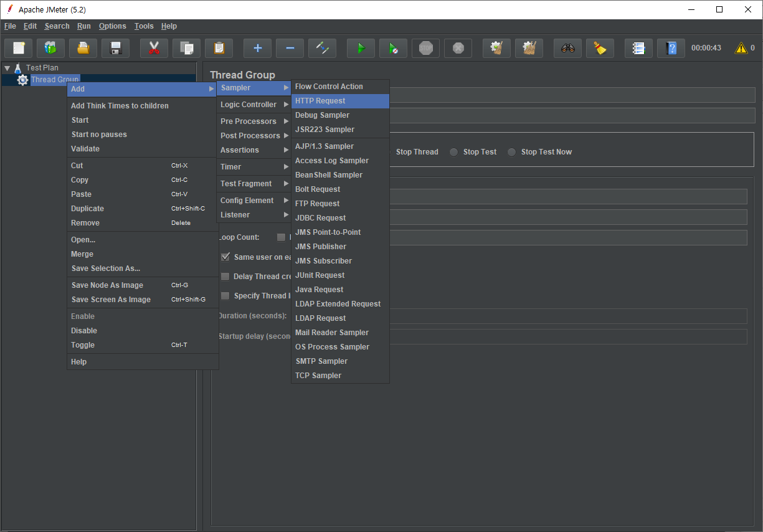Click the Save floppy disk icon
Viewport: 763px width, 532px height.
click(x=115, y=48)
